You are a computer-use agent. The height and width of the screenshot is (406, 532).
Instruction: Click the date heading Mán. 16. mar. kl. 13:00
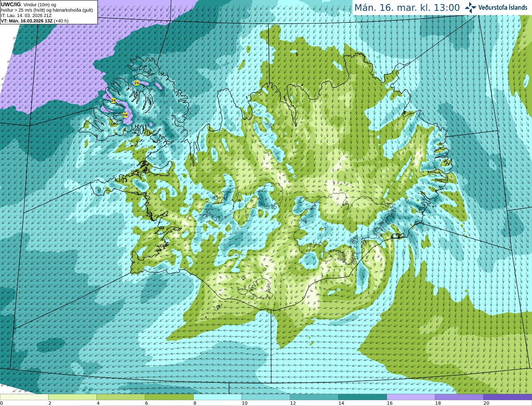(407, 8)
